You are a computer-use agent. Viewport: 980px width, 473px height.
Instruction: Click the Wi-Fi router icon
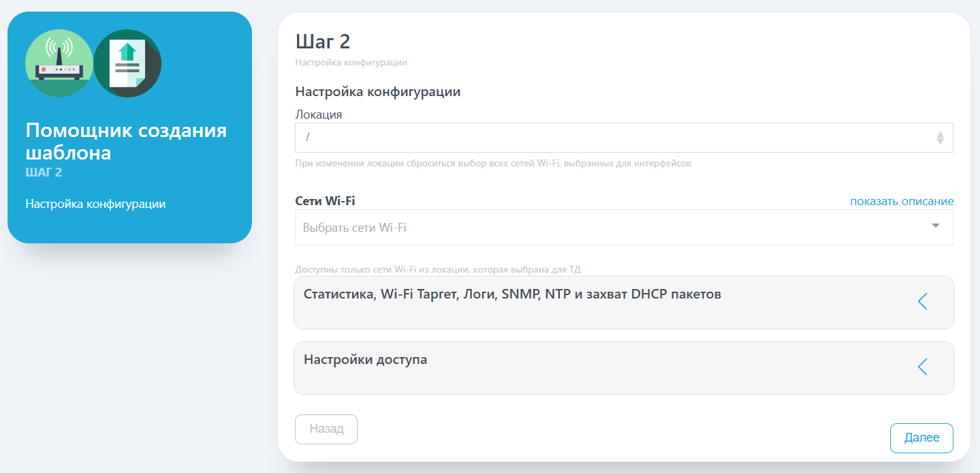[59, 63]
